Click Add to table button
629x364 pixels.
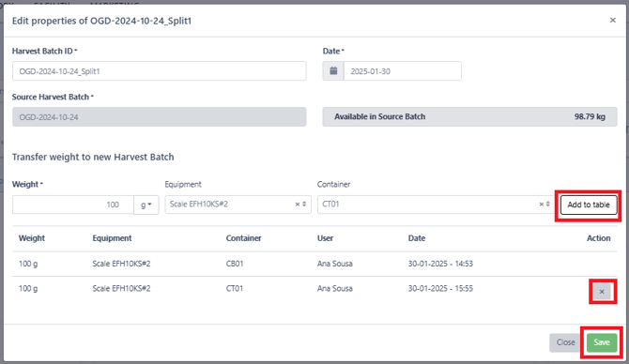click(x=589, y=205)
